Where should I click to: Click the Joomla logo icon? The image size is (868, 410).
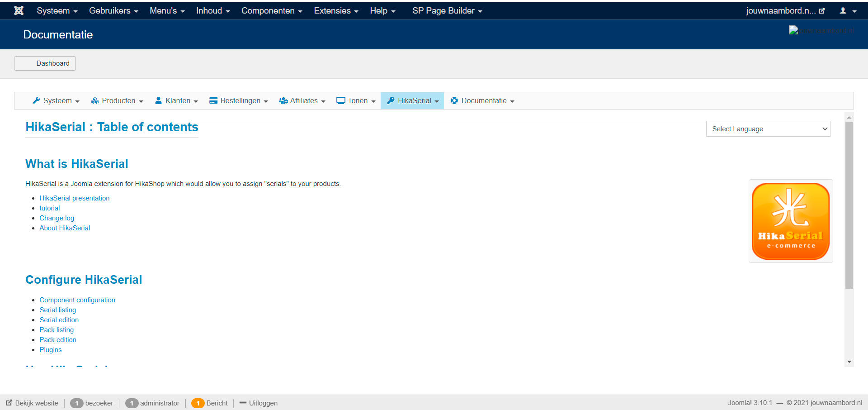pyautogui.click(x=19, y=10)
